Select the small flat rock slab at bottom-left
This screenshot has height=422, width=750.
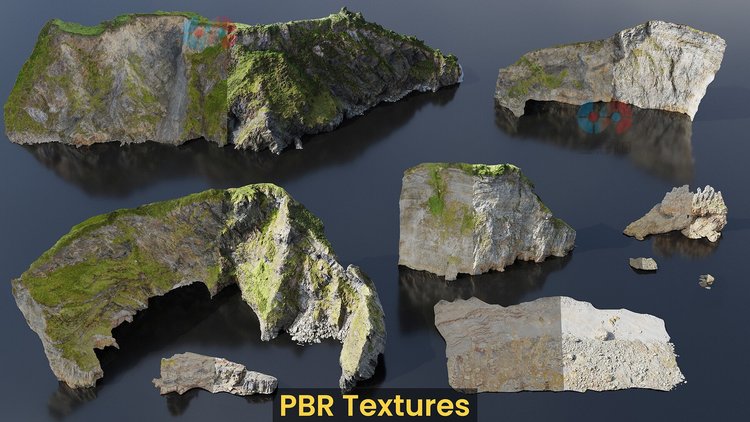214,374
